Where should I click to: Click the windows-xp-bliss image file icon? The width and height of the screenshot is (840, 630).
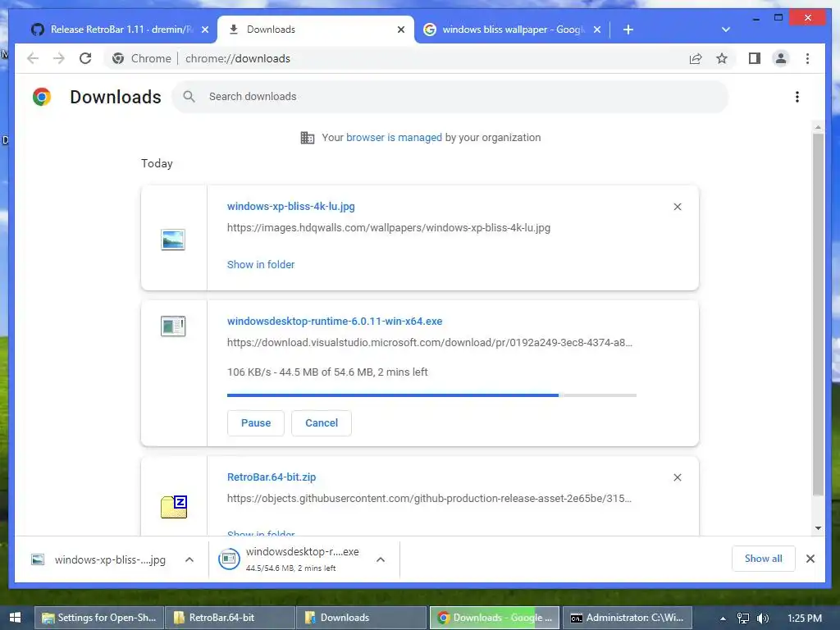click(x=173, y=240)
